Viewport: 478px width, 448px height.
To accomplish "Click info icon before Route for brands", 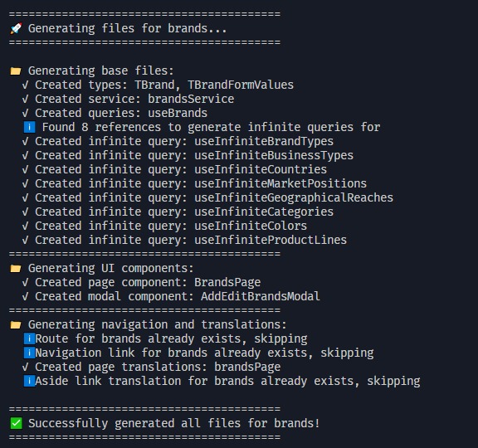I will tap(30, 338).
